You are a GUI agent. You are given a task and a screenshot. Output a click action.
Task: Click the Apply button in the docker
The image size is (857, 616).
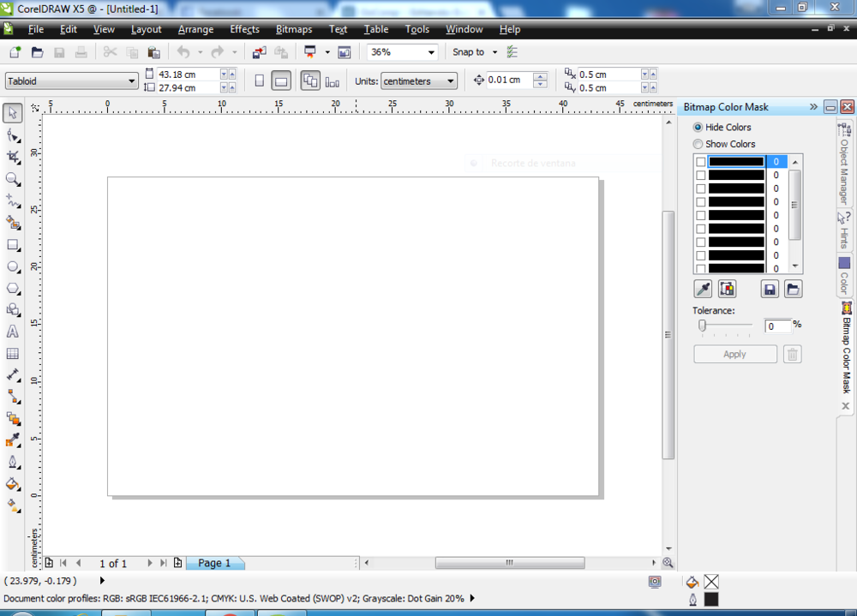click(735, 354)
